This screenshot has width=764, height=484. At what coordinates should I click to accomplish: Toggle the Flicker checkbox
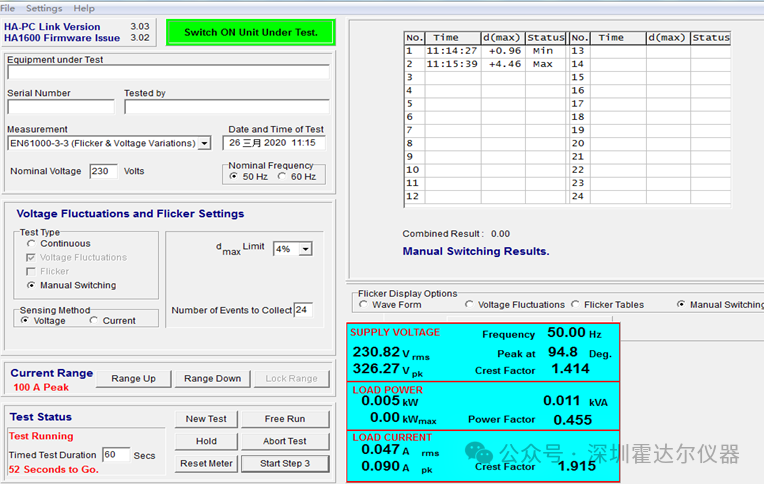32,272
